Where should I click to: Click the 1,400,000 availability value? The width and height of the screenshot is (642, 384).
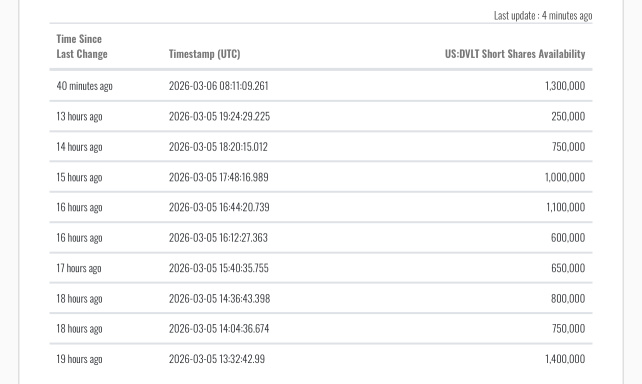[x=565, y=359]
